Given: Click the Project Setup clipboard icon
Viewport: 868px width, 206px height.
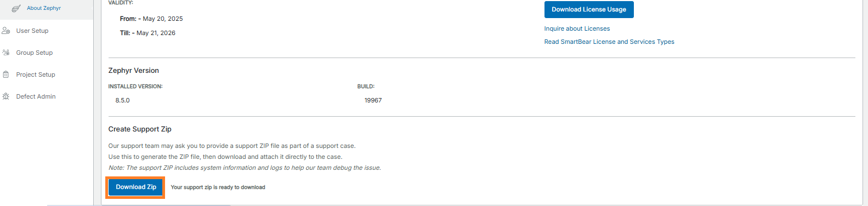Looking at the screenshot, I should pyautogui.click(x=6, y=75).
